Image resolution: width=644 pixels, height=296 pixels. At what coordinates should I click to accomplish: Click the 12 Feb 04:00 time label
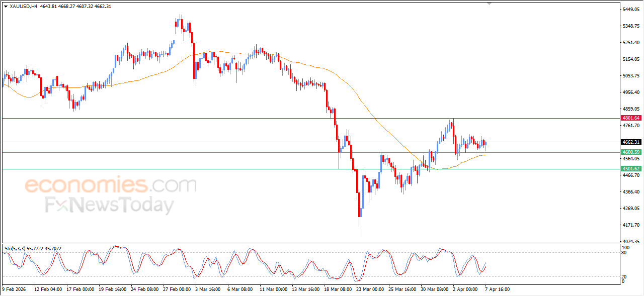click(47, 289)
